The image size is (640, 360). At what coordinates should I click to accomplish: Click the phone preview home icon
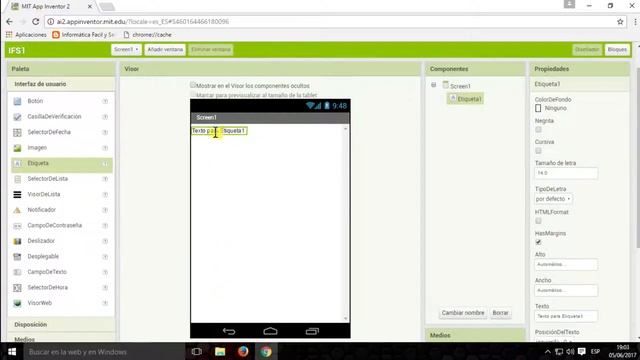click(x=270, y=331)
